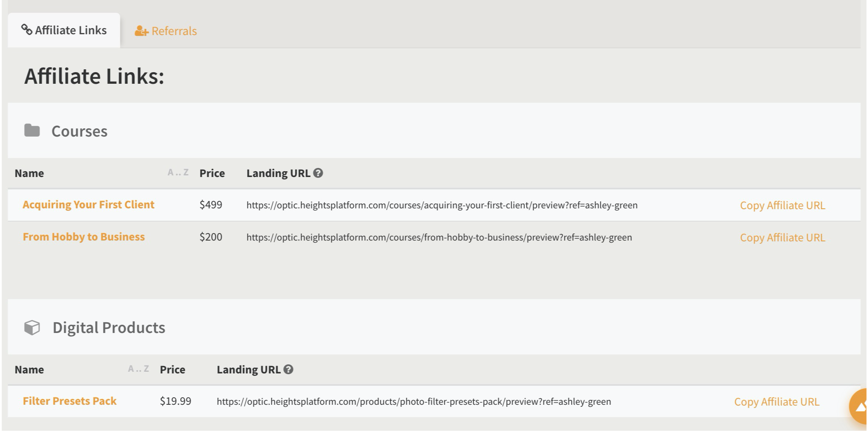Copy Affiliate URL for Acquiring Your First Client
868x432 pixels.
click(x=783, y=205)
